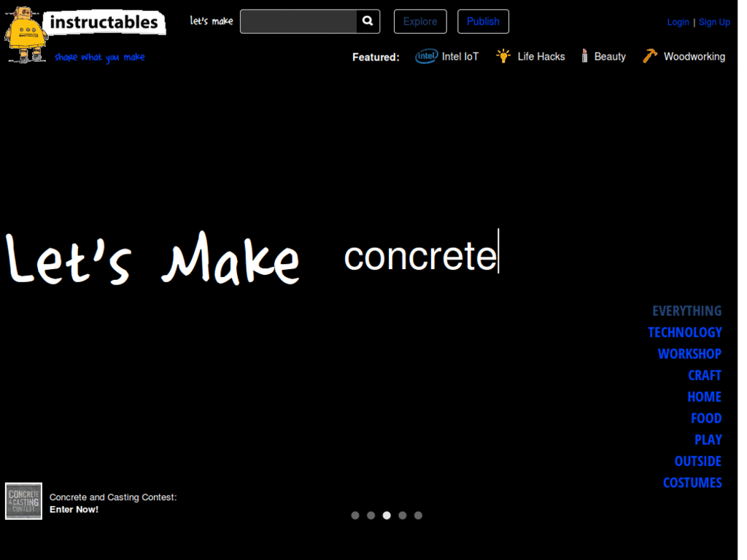Click the instructables wordmark logo
747x560 pixels.
(x=104, y=23)
